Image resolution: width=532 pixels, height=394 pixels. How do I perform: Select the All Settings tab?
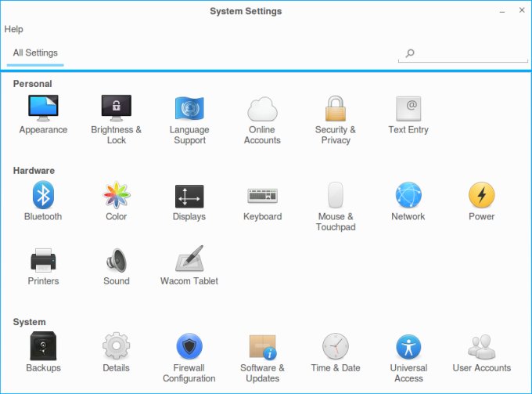click(35, 53)
